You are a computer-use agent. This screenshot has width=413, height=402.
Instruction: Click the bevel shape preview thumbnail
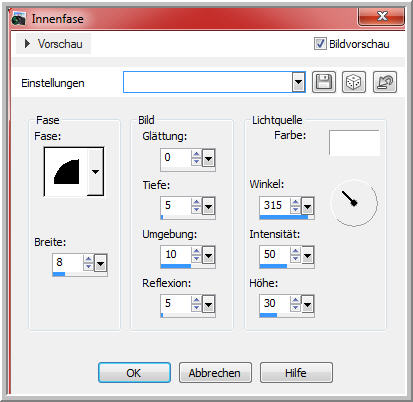tap(66, 172)
